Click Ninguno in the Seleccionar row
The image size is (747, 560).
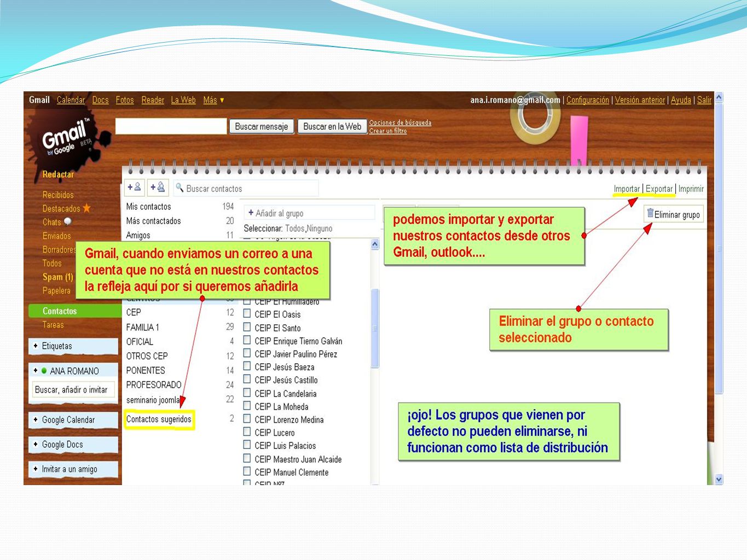click(x=320, y=229)
